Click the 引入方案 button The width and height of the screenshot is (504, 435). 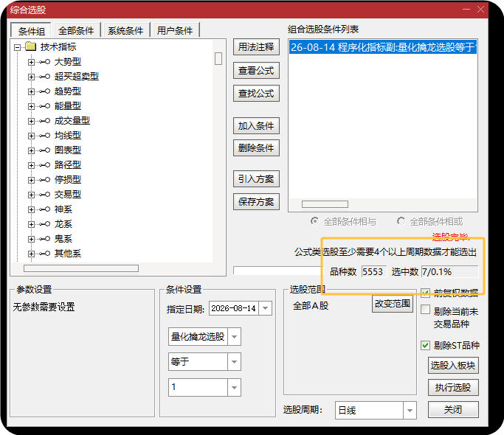click(x=256, y=178)
